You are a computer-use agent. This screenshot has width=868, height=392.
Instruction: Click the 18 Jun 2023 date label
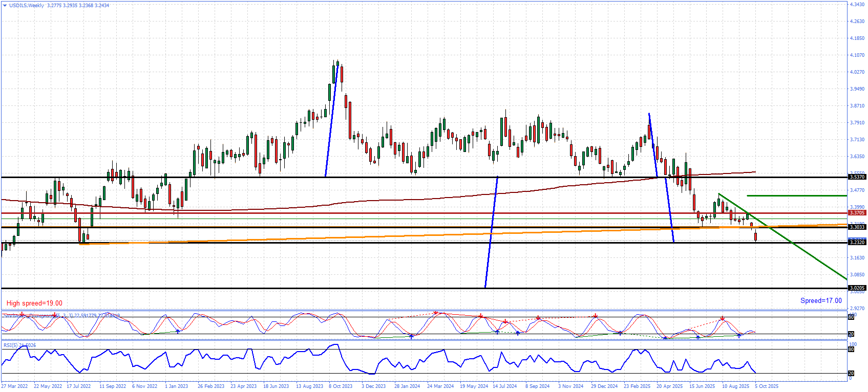276,386
